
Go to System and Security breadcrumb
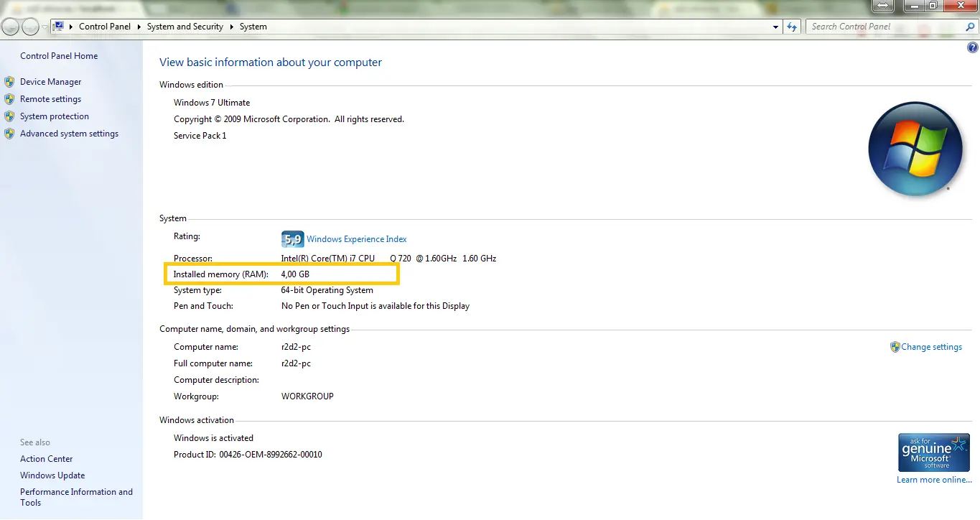(185, 27)
